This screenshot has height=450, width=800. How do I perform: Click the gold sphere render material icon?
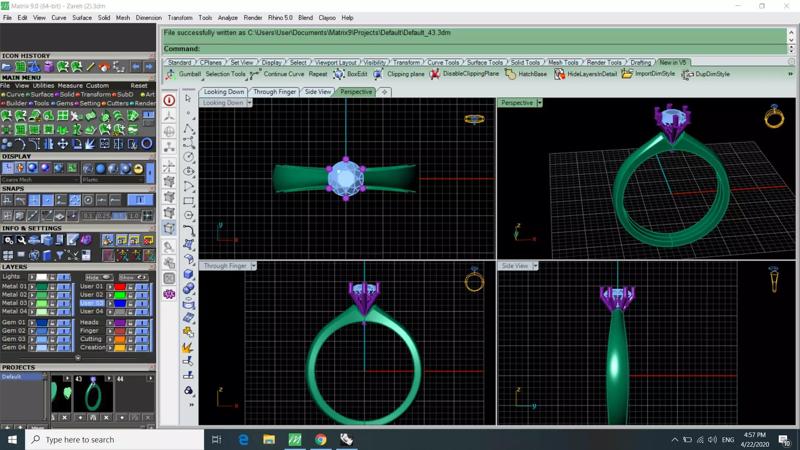[x=138, y=168]
